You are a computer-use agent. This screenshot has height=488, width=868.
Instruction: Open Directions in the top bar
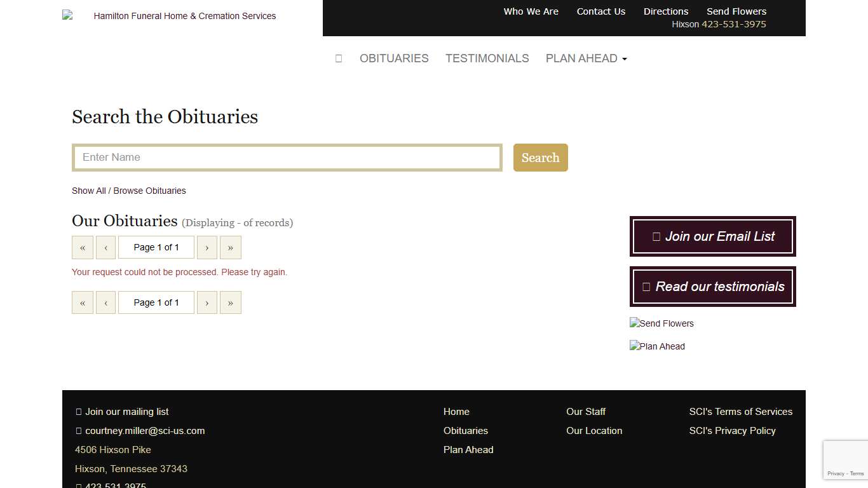(x=665, y=11)
